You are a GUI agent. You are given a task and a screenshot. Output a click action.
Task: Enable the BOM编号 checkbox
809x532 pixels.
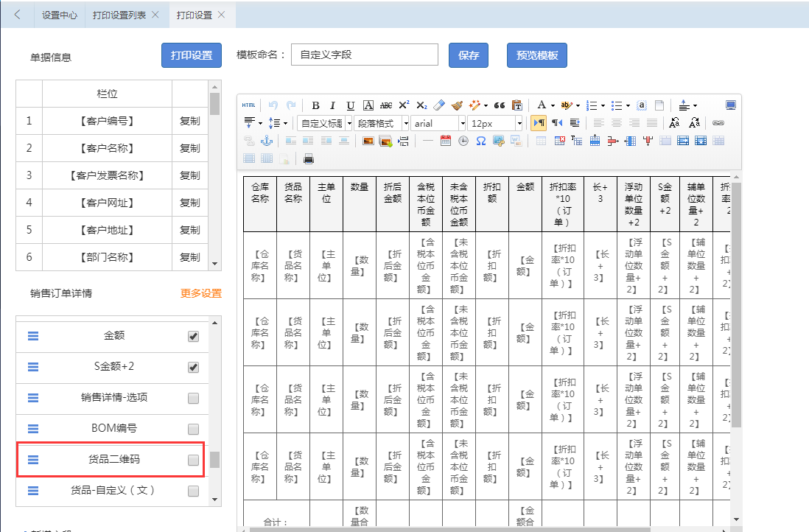point(194,430)
